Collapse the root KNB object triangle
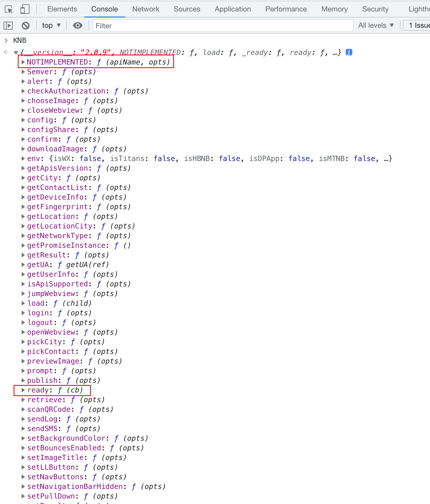 point(16,53)
